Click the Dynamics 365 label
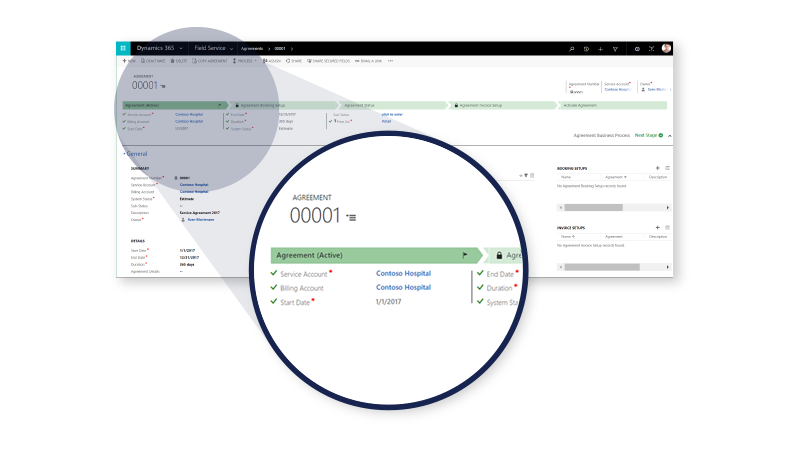The image size is (800, 450). coord(155,48)
